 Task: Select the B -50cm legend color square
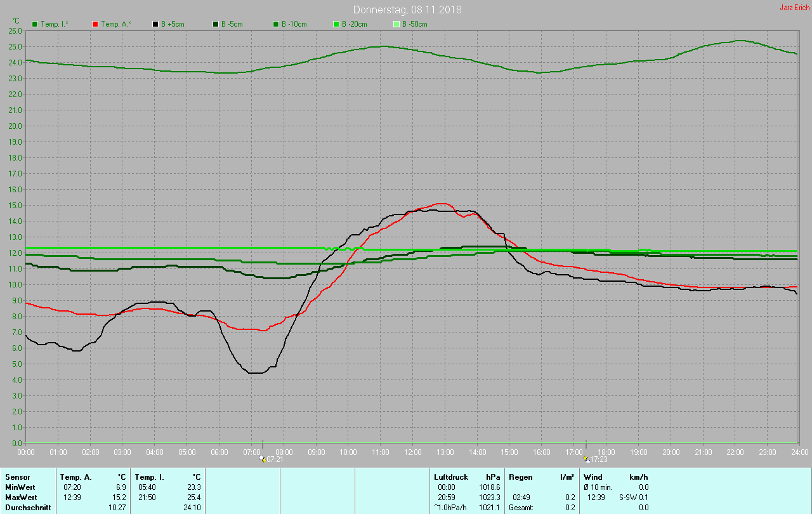tap(396, 24)
